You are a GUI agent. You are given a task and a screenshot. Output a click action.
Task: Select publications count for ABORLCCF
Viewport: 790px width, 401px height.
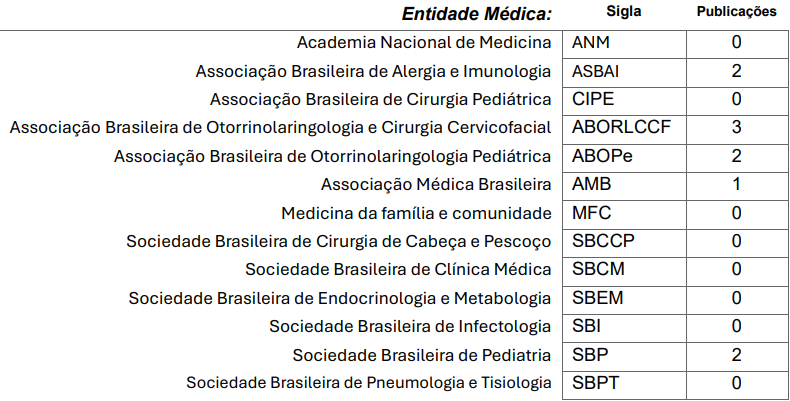(737, 129)
